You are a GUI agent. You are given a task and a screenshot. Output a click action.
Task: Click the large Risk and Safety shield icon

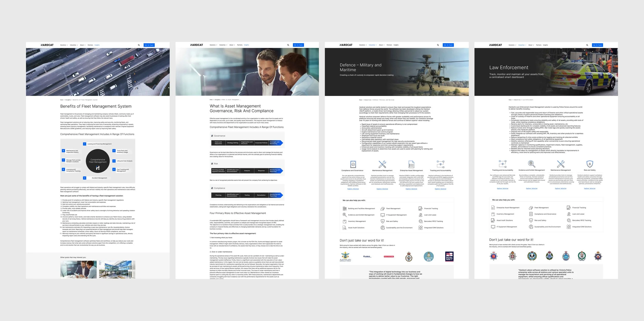point(590,164)
